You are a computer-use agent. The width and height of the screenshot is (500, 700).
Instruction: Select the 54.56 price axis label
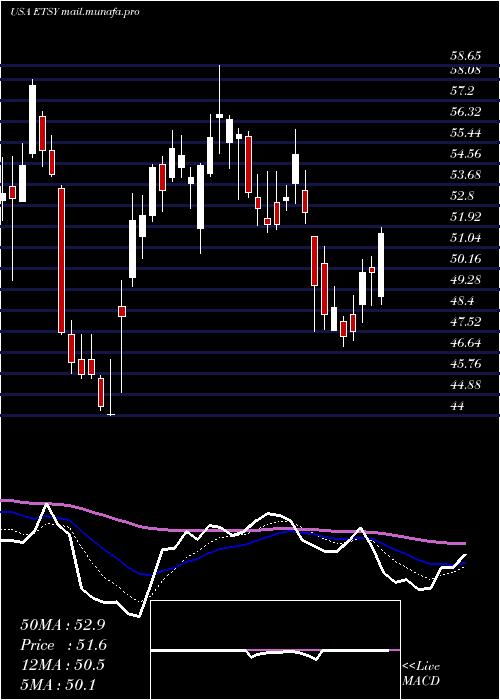[466, 154]
